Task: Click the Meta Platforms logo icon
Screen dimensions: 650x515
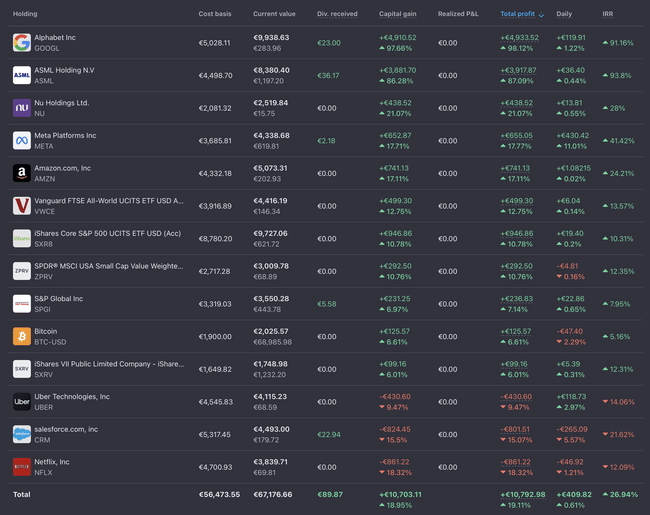Action: pos(21,140)
